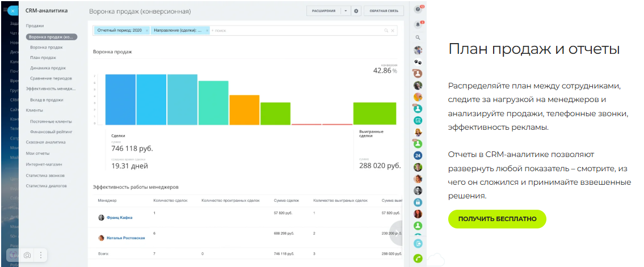Click the green phone call icon
Screen dimensions: 644x267
(x=418, y=258)
